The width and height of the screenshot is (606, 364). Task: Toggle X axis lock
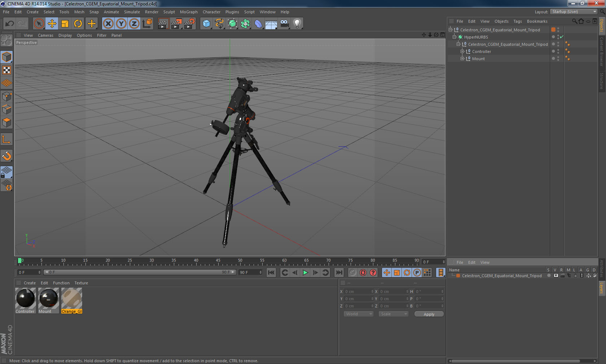(108, 24)
